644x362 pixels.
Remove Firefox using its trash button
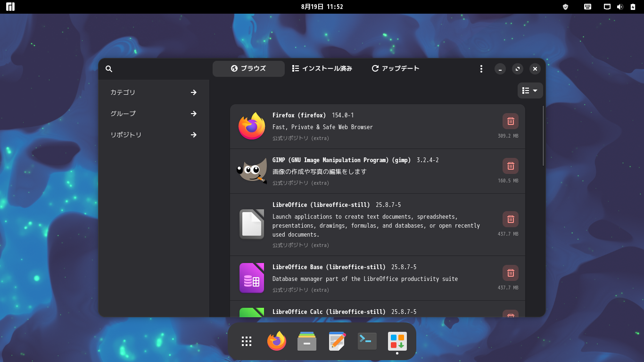pos(511,121)
